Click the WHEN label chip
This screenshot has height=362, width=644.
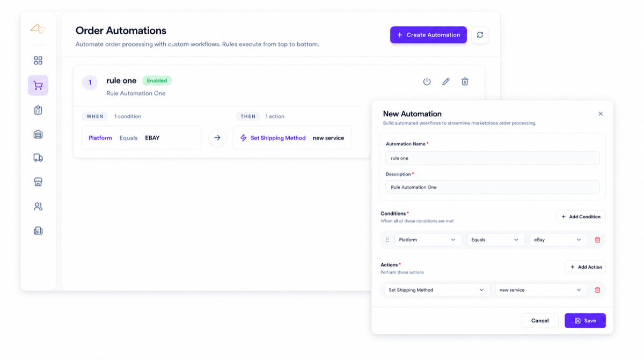(95, 116)
